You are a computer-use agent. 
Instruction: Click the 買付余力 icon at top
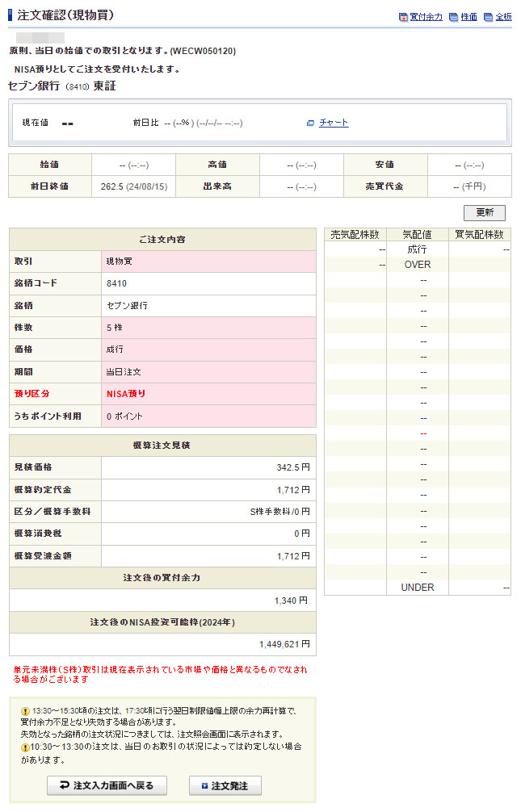403,17
